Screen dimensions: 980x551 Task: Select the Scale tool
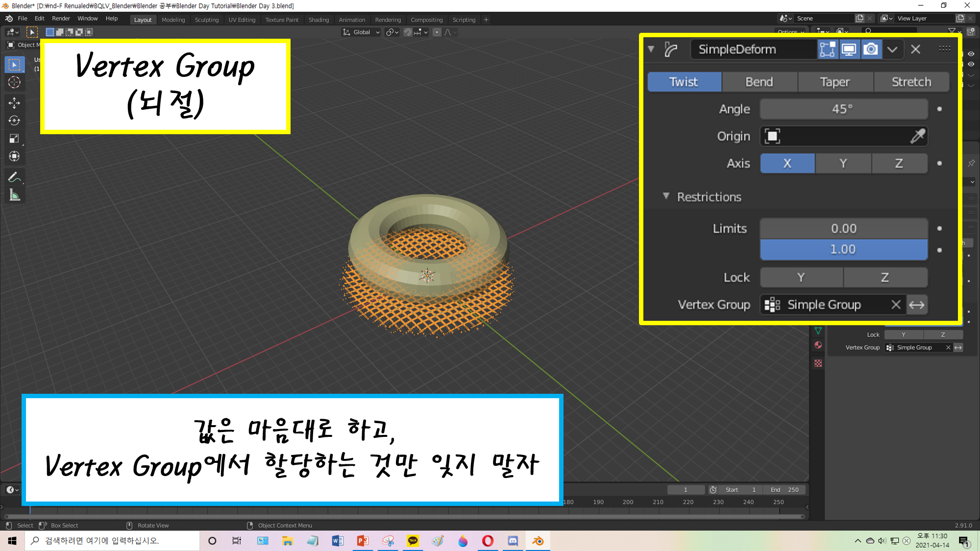coord(14,139)
